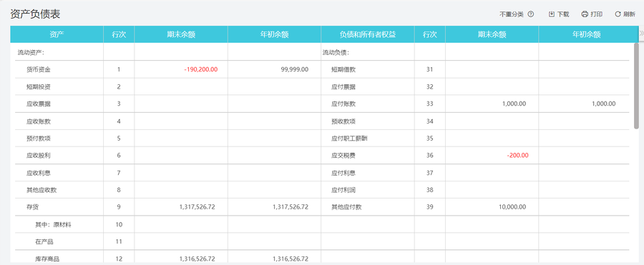
Task: Select the 负债和所有者权益 column header
Action: pyautogui.click(x=368, y=34)
